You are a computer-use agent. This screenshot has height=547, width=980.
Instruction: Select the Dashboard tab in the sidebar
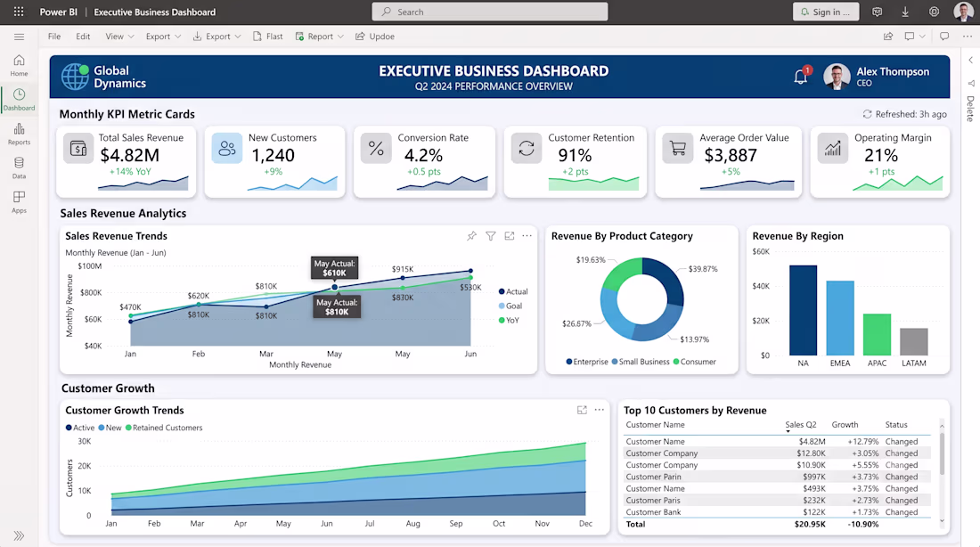[x=19, y=100]
